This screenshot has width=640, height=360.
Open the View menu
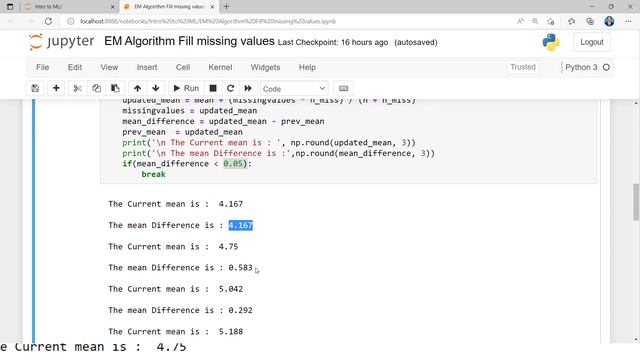point(109,67)
